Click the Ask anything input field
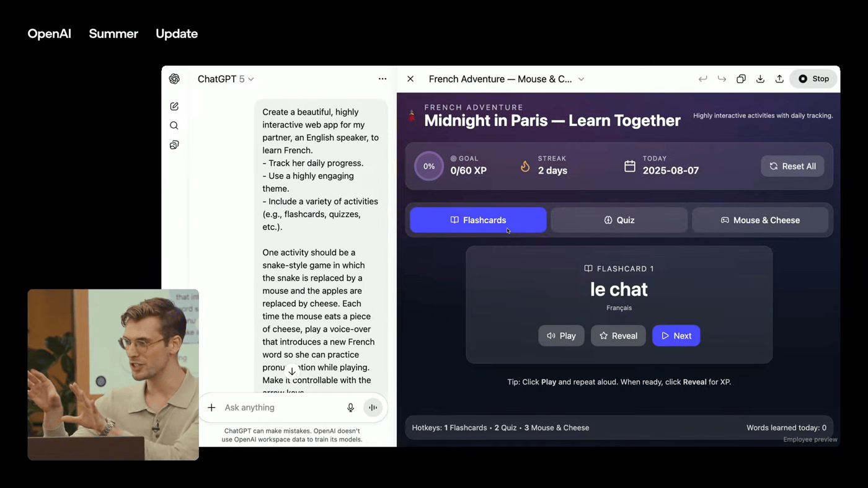 point(279,407)
